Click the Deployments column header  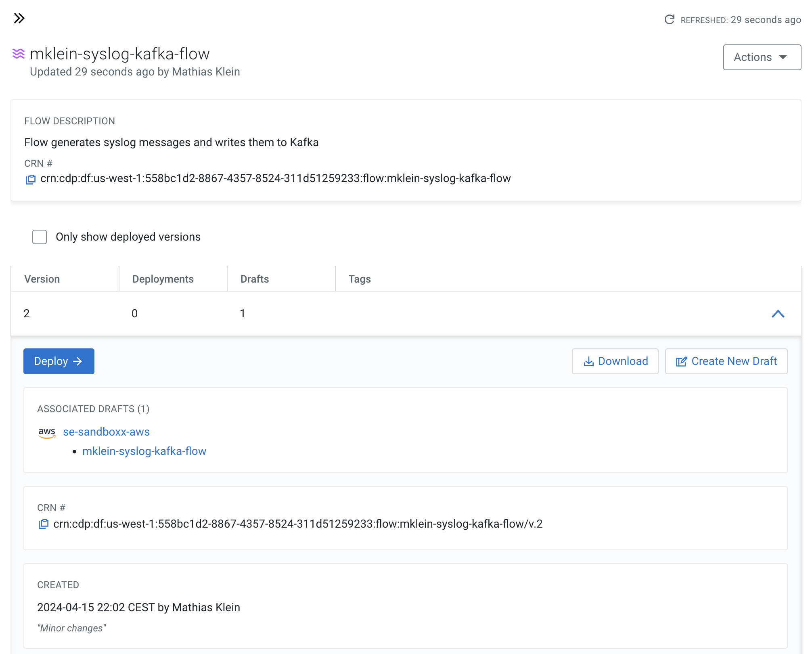pyautogui.click(x=163, y=279)
